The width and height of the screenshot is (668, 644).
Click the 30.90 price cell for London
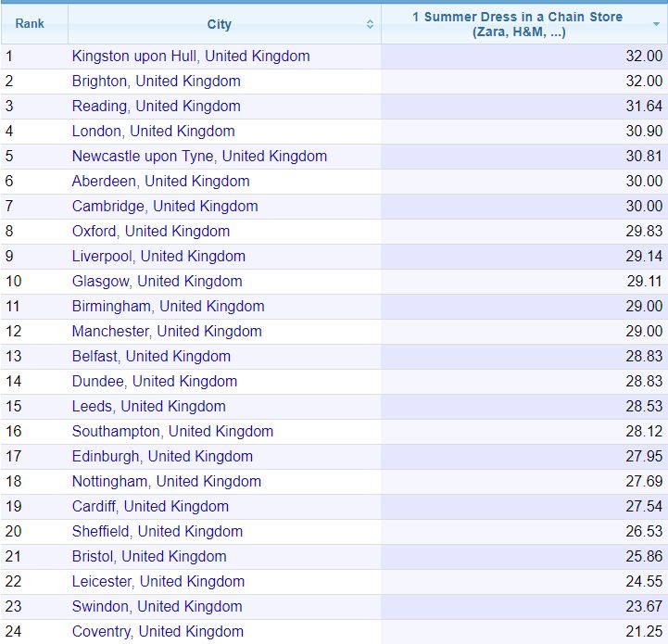(524, 132)
